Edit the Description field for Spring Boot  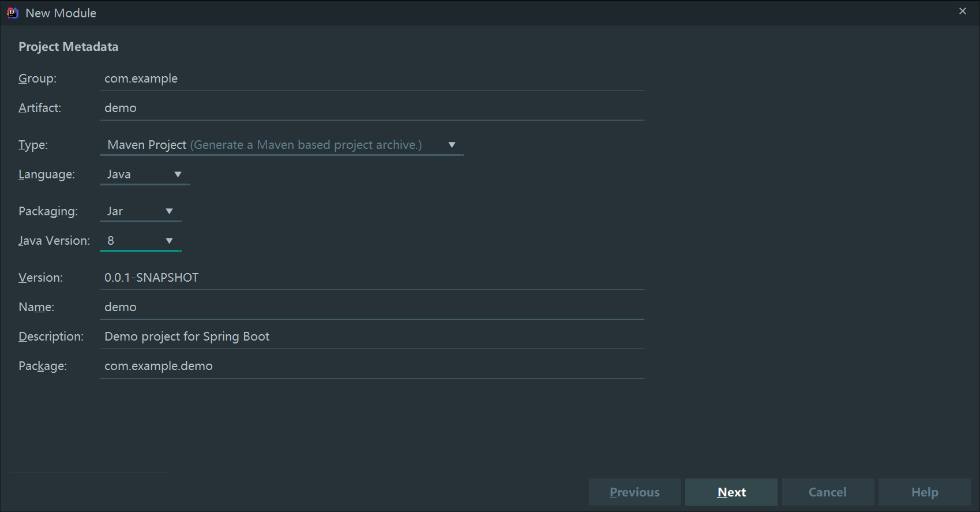point(371,337)
